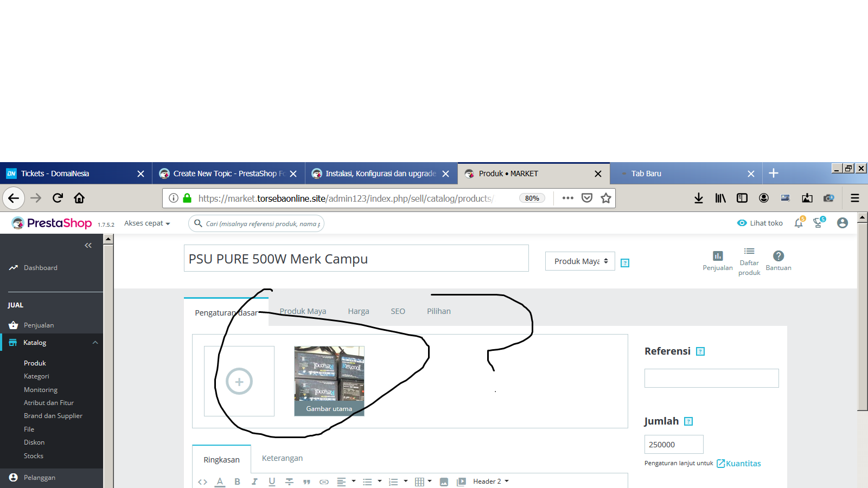Open the numbered list dropdown in editor
868x488 pixels.
point(398,481)
